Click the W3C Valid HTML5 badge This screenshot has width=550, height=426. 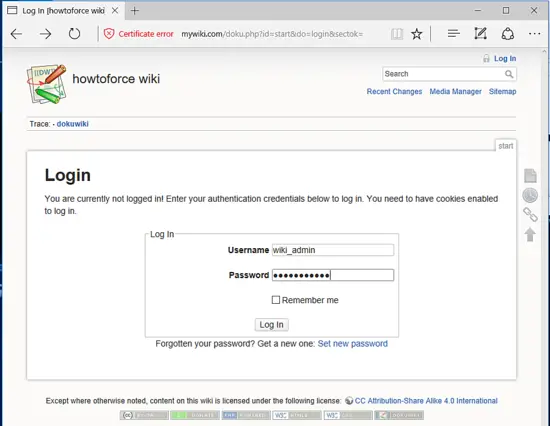297,415
